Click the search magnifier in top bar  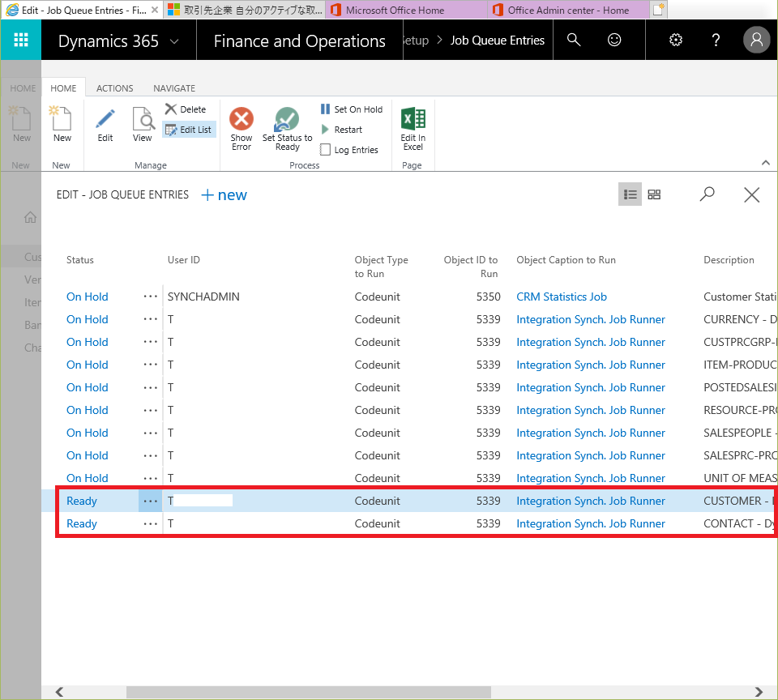tap(574, 40)
